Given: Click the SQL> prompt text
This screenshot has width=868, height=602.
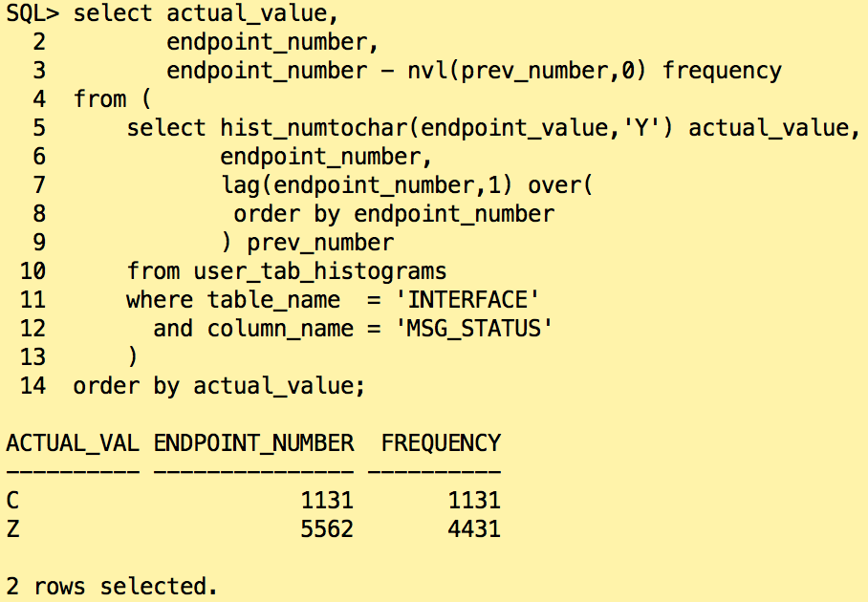Looking at the screenshot, I should 33,13.
